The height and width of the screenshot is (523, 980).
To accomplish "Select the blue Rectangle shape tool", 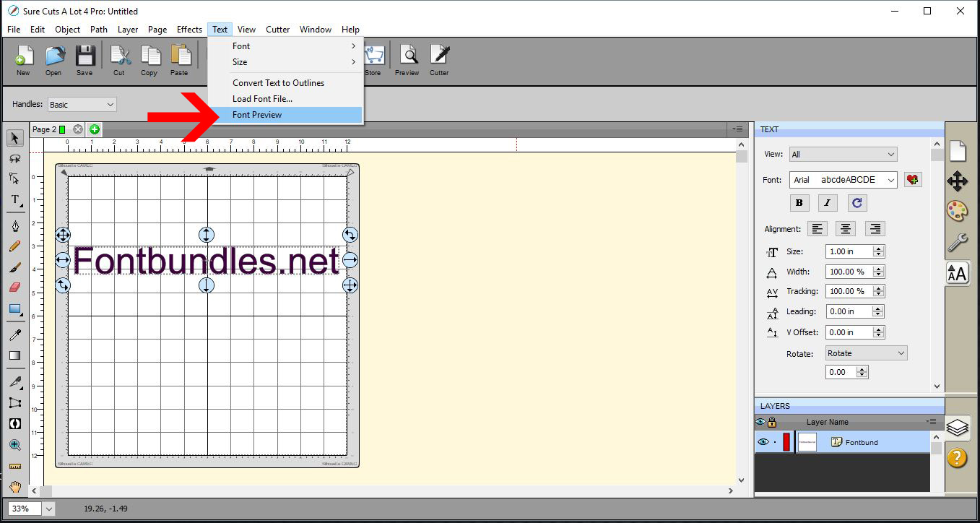I will (x=14, y=308).
